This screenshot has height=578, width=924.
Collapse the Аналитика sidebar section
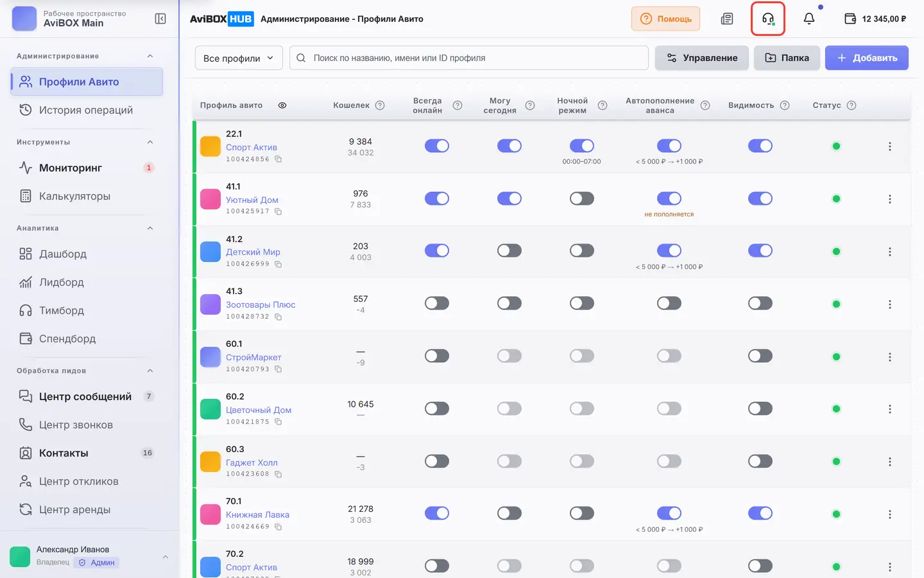point(150,228)
